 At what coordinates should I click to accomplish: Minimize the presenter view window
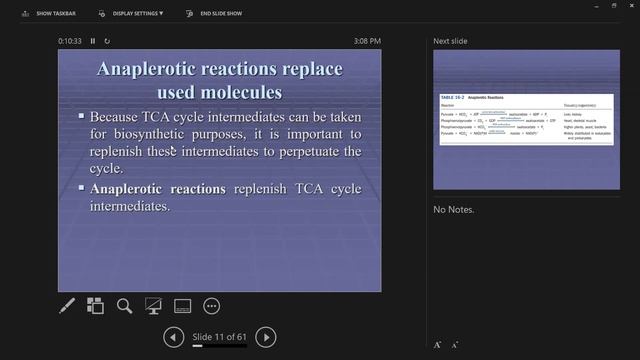[596, 6]
